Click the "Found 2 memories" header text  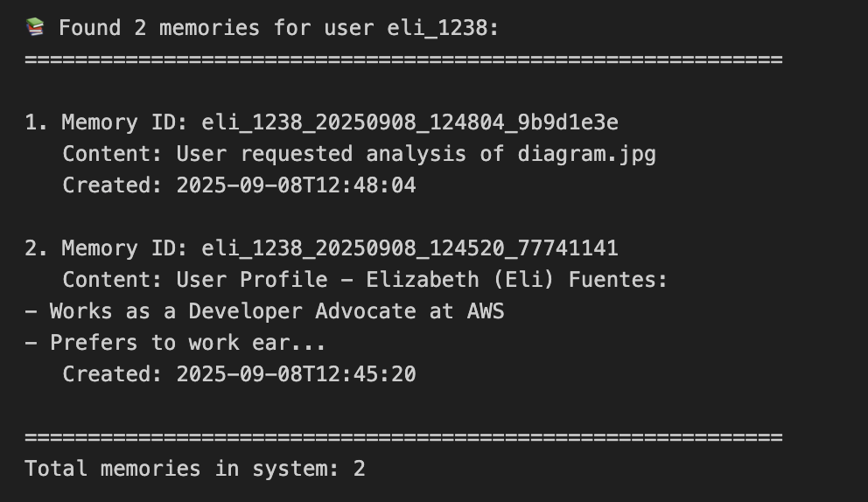(x=159, y=28)
